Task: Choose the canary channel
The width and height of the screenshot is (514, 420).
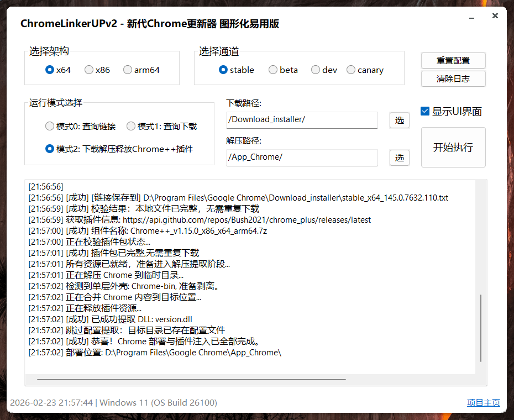Action: pyautogui.click(x=351, y=70)
